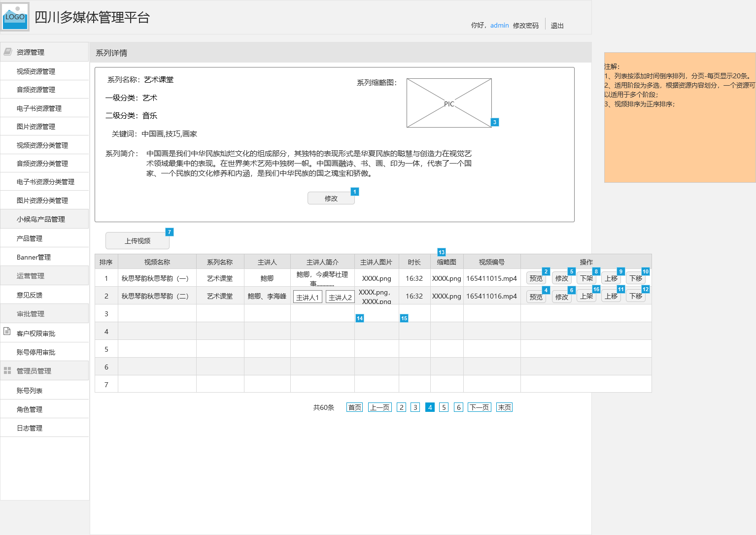Click 主讲人简介 column header
The height and width of the screenshot is (535, 756).
(322, 262)
